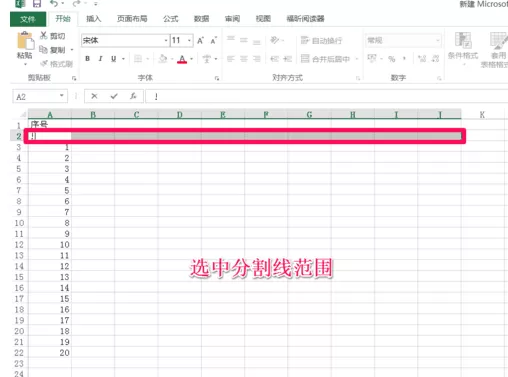This screenshot has width=508, height=377.
Task: Toggle underline formatting (U)
Action: [114, 59]
